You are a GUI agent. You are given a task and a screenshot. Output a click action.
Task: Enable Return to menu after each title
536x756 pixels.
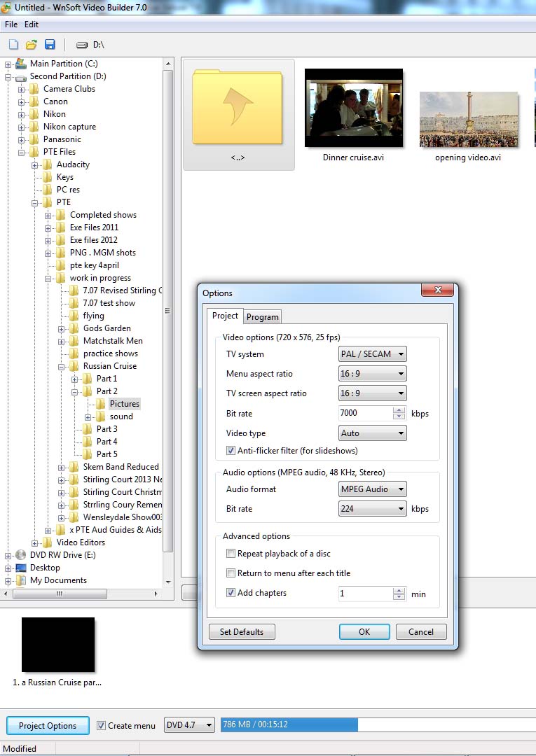tap(231, 573)
